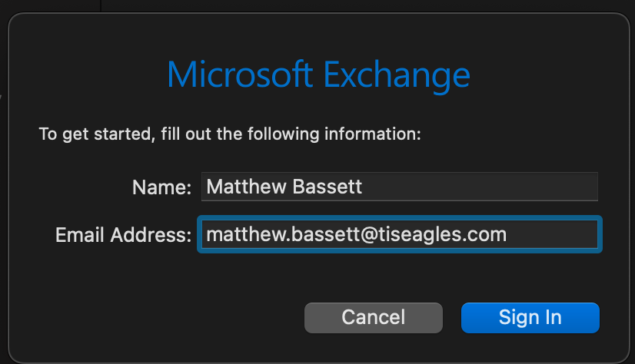Click the 'Email Address:' field label
The height and width of the screenshot is (364, 635).
pos(123,235)
